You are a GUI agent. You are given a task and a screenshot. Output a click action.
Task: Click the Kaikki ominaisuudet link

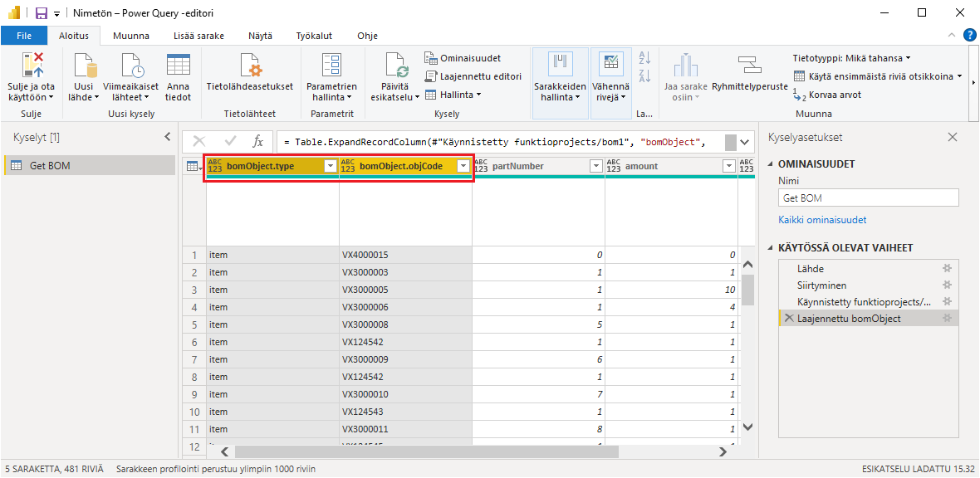(x=821, y=220)
